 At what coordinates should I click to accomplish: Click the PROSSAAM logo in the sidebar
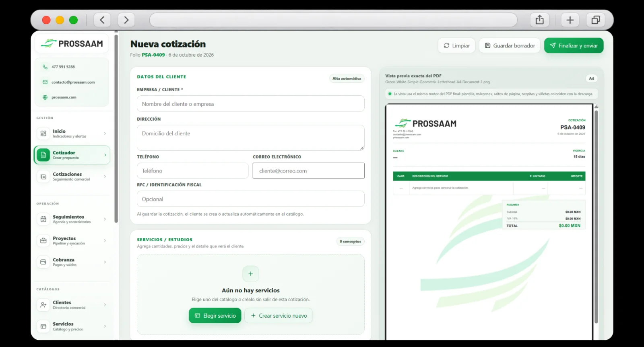72,43
